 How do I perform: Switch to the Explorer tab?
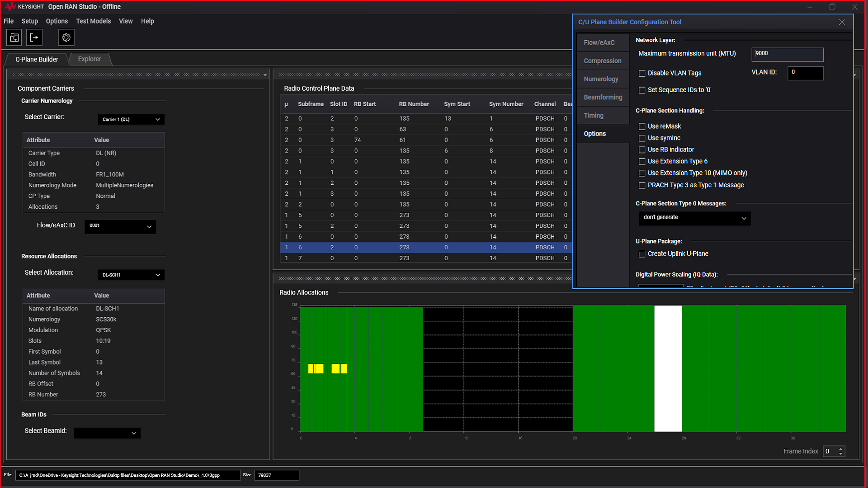tap(90, 59)
